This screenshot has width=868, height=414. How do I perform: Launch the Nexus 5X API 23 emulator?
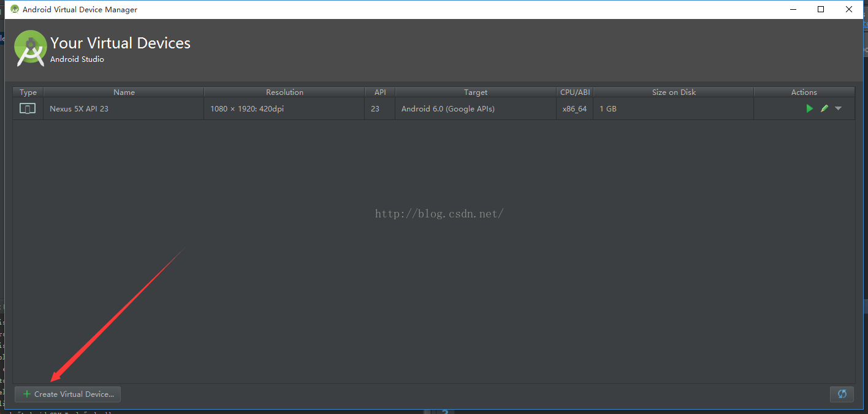810,108
